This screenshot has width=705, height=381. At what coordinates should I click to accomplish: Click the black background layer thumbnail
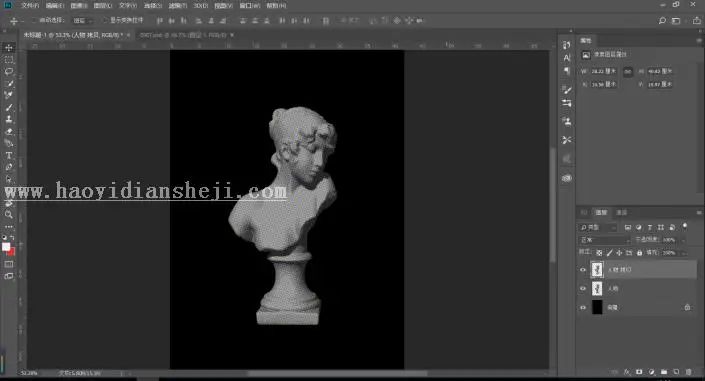coord(597,307)
